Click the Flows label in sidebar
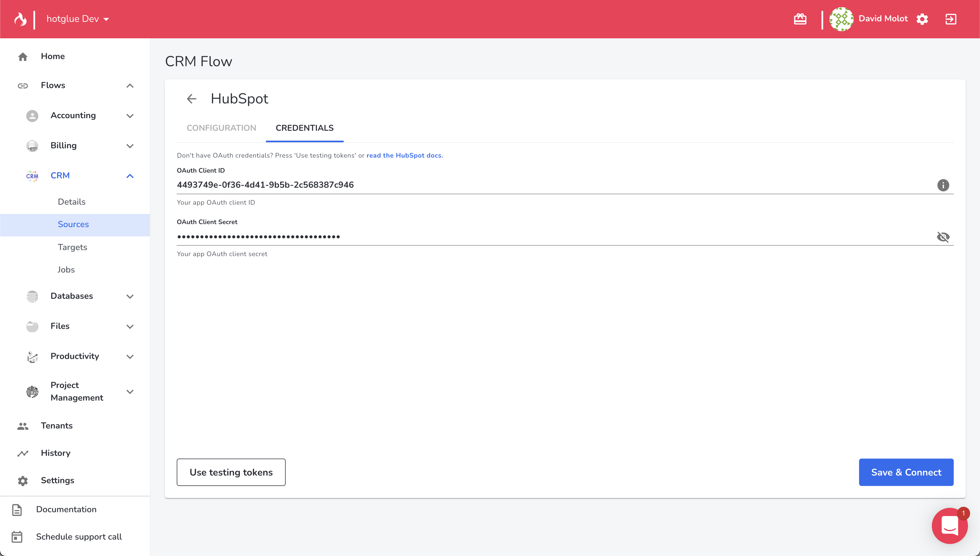Viewport: 980px width, 556px height. tap(53, 85)
